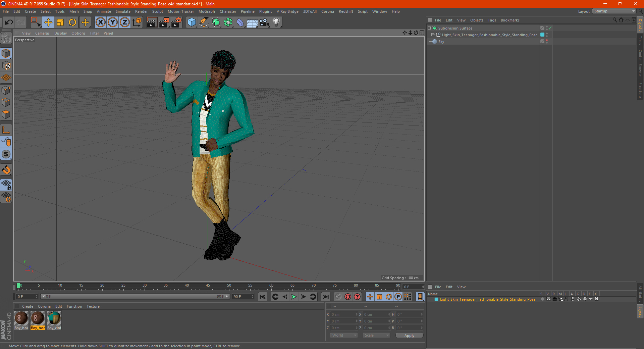The height and width of the screenshot is (349, 644).
Task: Open the Layout Startup dropdown
Action: 614,11
